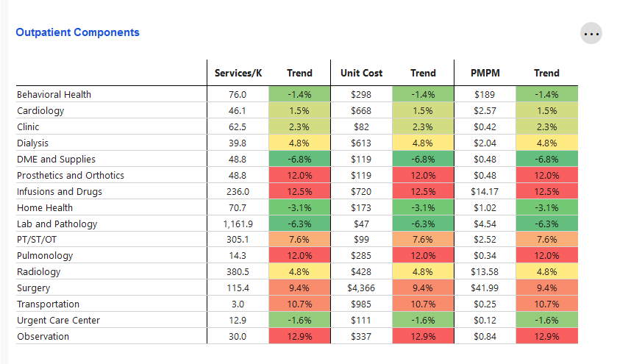Viewport: 617px width, 364px height.
Task: Open the more options ellipsis menu
Action: tap(591, 33)
